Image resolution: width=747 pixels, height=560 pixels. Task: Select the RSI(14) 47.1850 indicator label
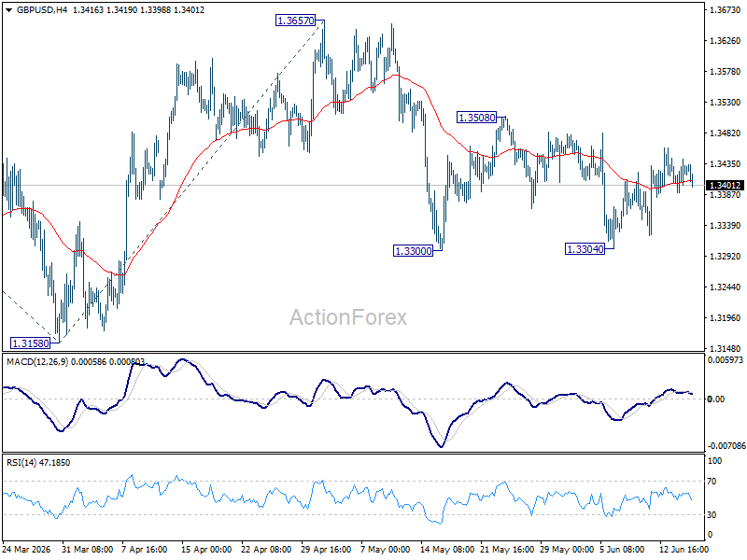[x=37, y=462]
